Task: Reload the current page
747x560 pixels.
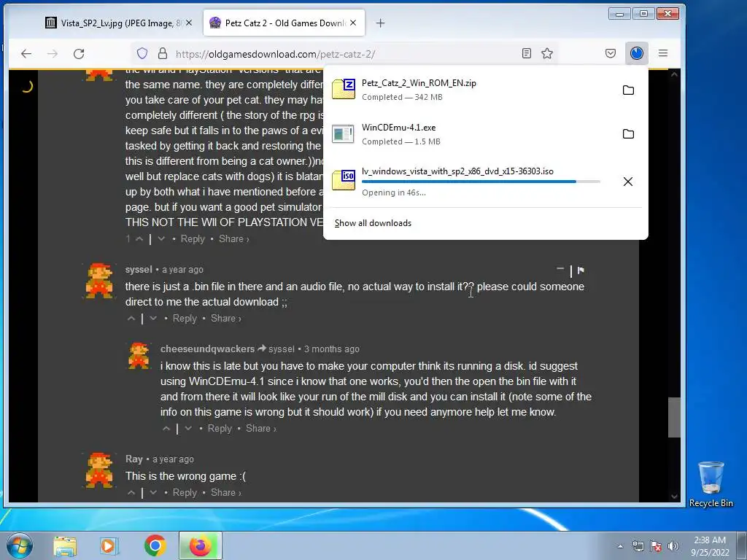Action: [x=79, y=54]
